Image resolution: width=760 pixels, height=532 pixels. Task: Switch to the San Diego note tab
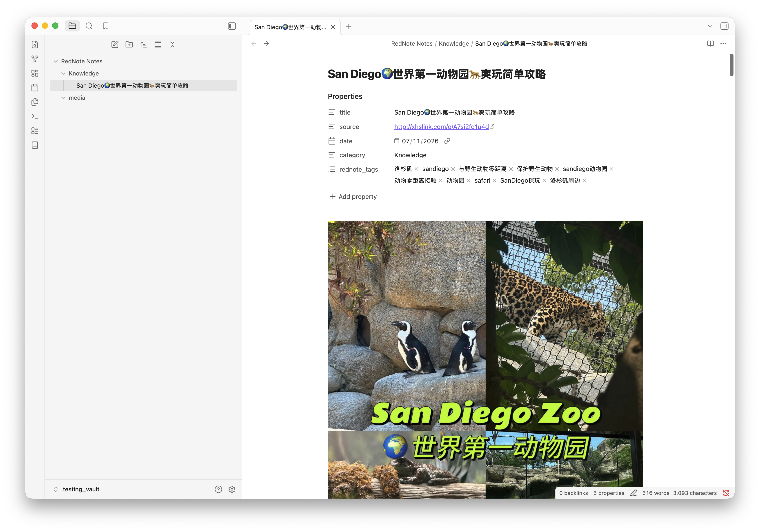290,27
